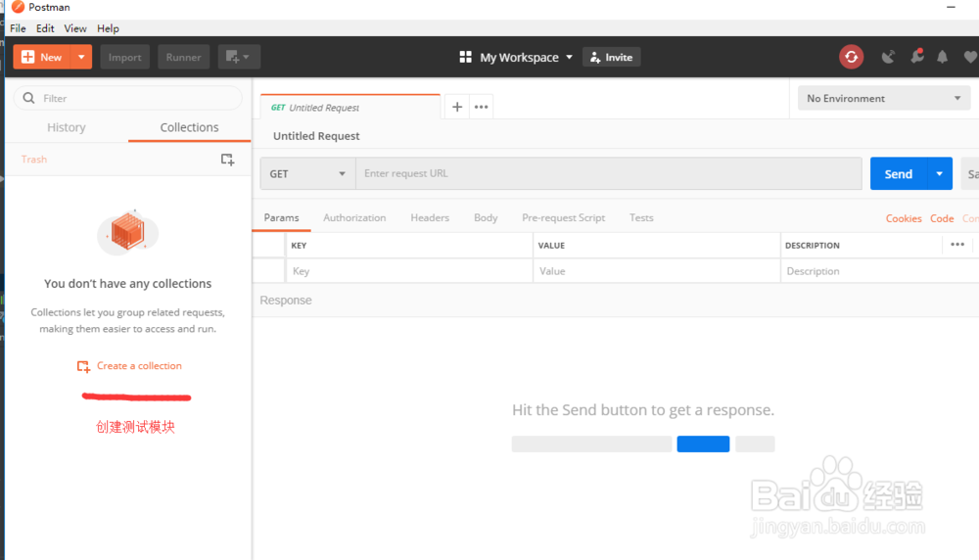
Task: Open the notifications bell
Action: point(943,57)
